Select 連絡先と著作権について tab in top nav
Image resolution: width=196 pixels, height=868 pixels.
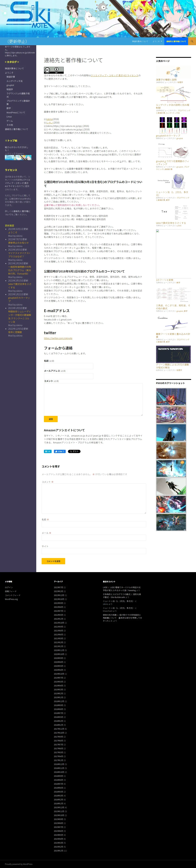[176, 41]
